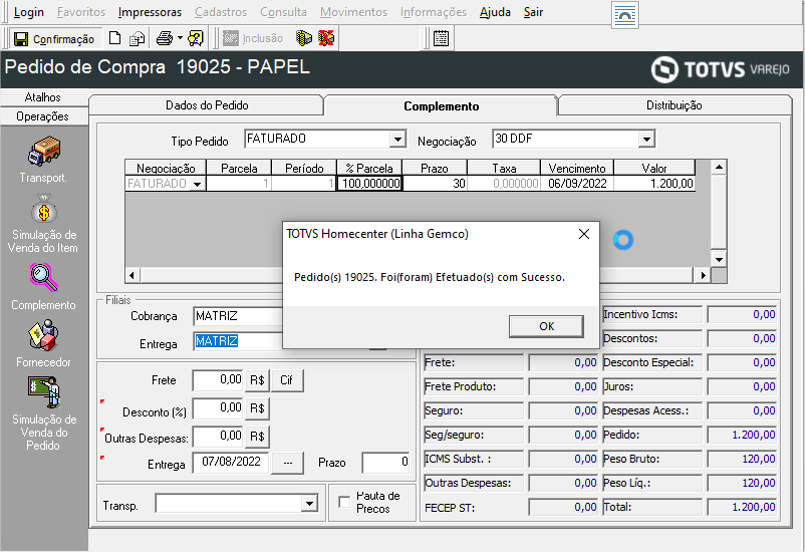Click the Prazo cell 30

(x=435, y=184)
